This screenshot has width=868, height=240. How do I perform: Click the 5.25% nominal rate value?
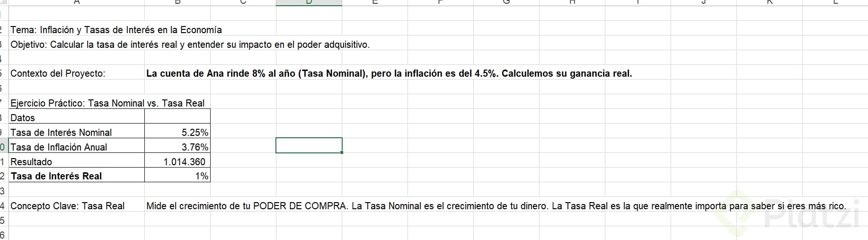[x=177, y=133]
